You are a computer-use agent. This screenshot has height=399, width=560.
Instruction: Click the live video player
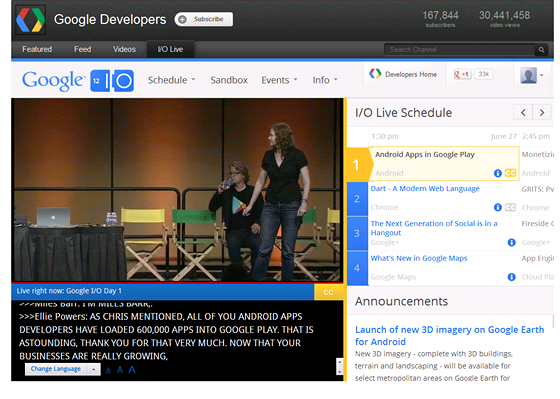point(177,190)
